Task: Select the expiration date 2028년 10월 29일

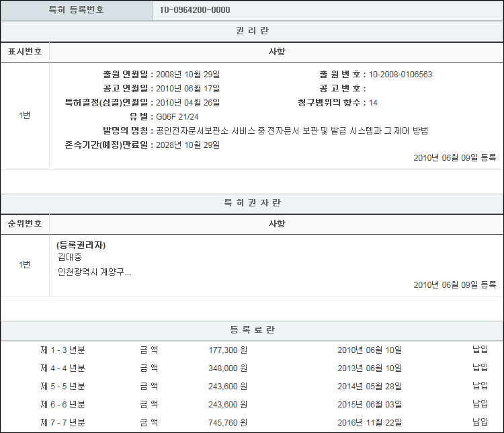Action: coord(187,145)
